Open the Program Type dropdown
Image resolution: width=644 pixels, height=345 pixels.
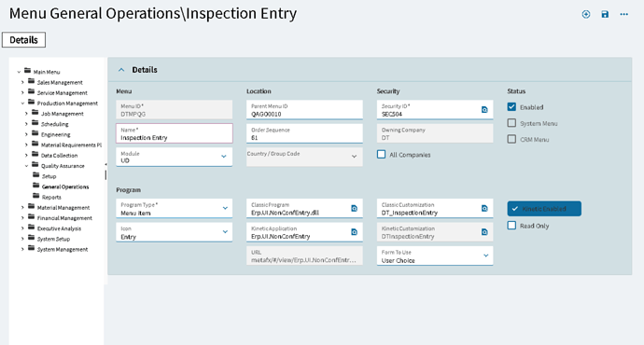point(175,208)
